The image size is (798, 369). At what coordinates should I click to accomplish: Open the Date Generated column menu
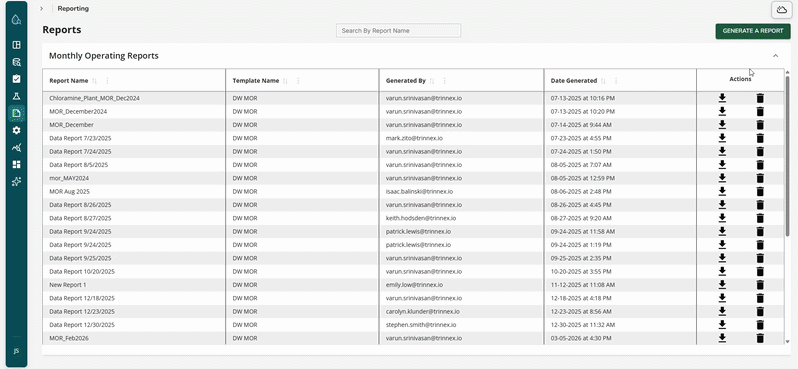click(616, 80)
